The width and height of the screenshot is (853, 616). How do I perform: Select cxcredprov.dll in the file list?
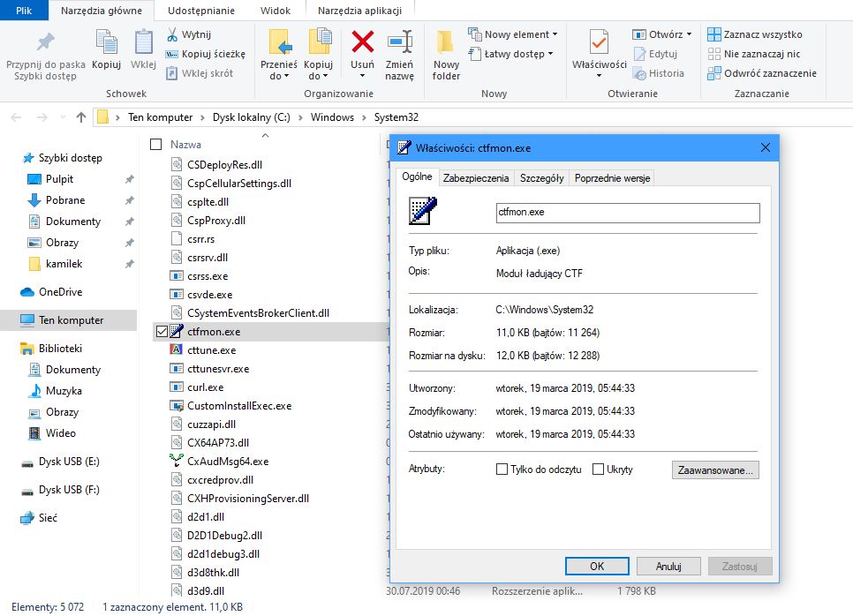click(221, 479)
